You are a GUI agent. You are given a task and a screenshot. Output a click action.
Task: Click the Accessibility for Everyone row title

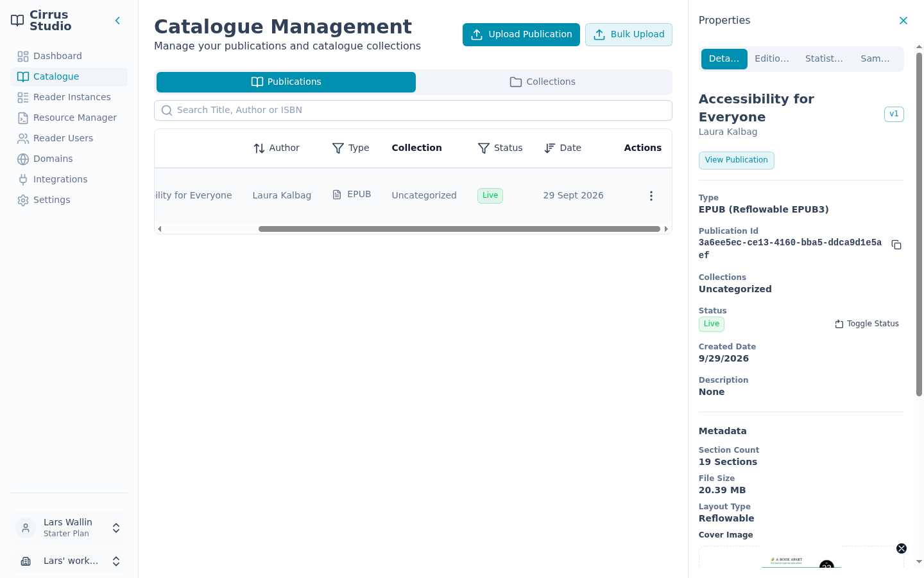click(x=193, y=195)
